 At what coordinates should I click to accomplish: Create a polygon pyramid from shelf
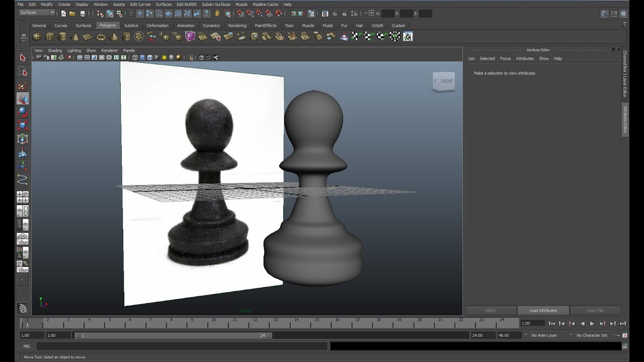(x=114, y=36)
